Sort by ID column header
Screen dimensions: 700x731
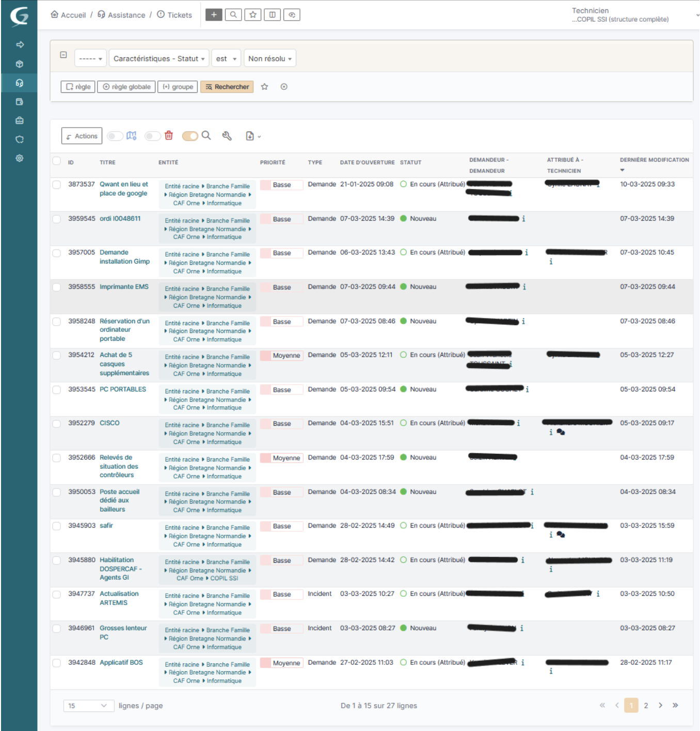(x=71, y=163)
